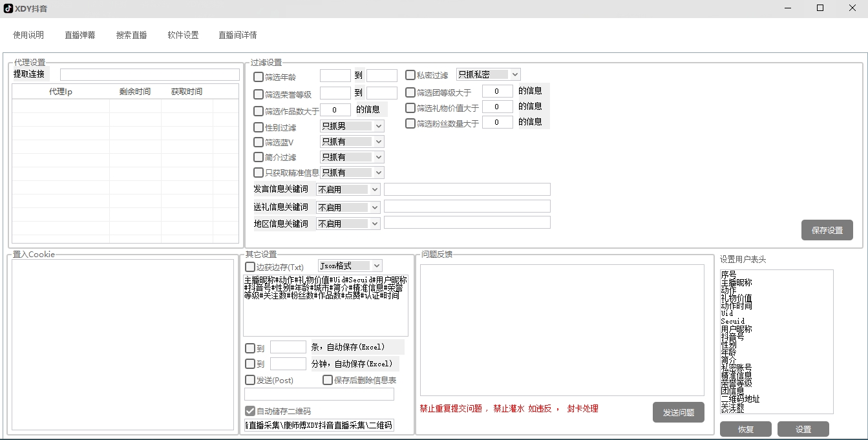Focus the 发言信息关键词 text field
The width and height of the screenshot is (868, 440).
[467, 189]
